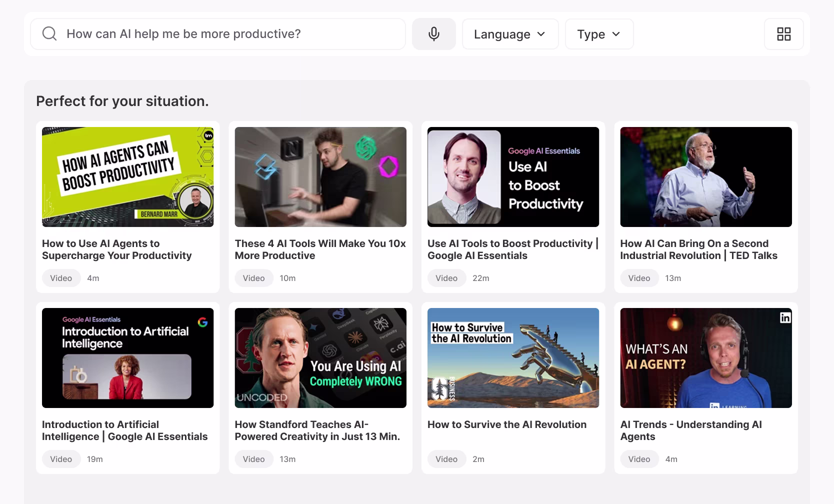Click the '2m' duration text

pos(478,459)
